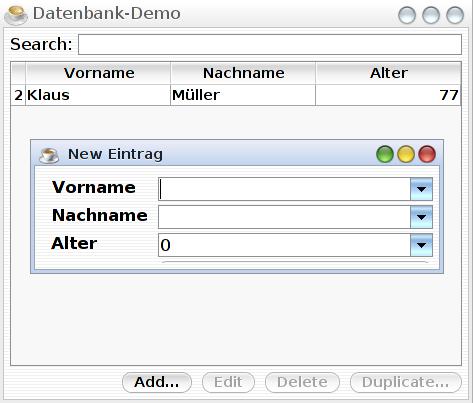Click the New Eintrag coffee cup icon
The height and width of the screenshot is (403, 473).
tap(49, 155)
